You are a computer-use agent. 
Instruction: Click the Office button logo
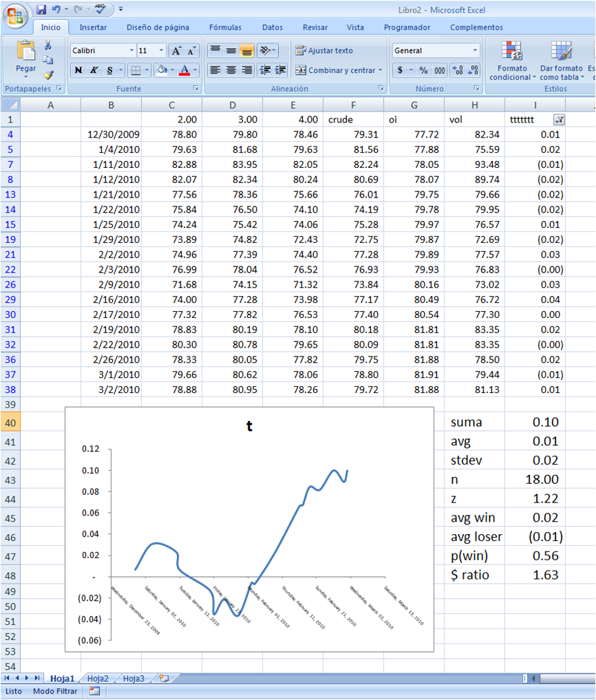[15, 14]
